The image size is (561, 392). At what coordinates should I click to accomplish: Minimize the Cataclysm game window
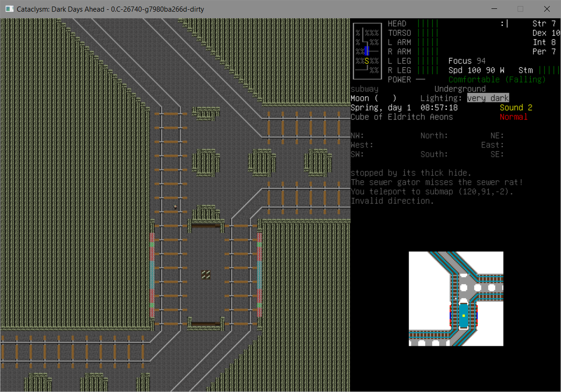pyautogui.click(x=495, y=9)
